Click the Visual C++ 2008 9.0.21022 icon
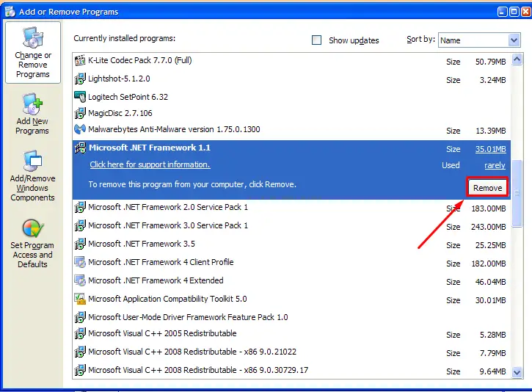Screen dimensions: 532x392 click(80, 352)
